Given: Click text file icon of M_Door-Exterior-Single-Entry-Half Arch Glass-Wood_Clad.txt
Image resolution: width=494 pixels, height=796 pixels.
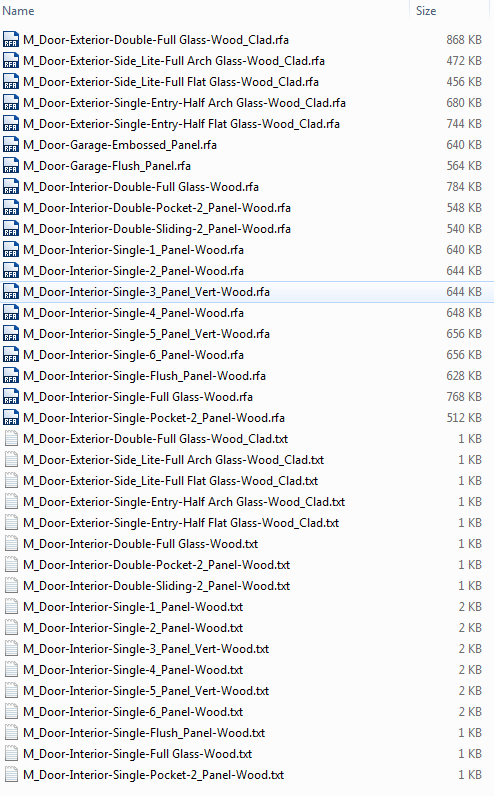Looking at the screenshot, I should [11, 502].
